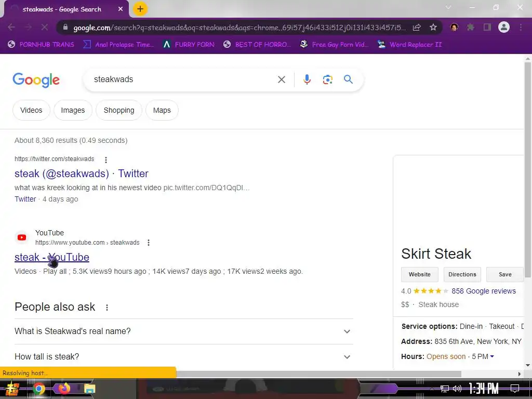This screenshot has width=532, height=399.
Task: Switch to Videos results tab
Action: (x=31, y=110)
